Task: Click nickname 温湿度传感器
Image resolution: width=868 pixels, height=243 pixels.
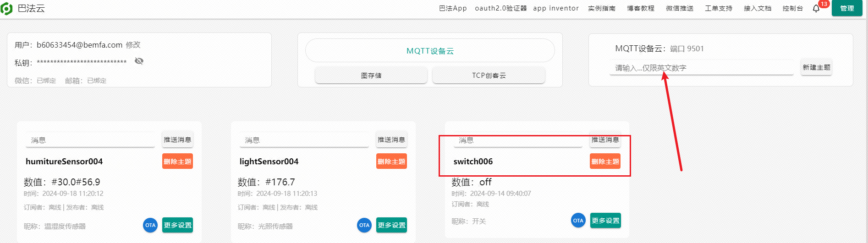Action: 65,226
